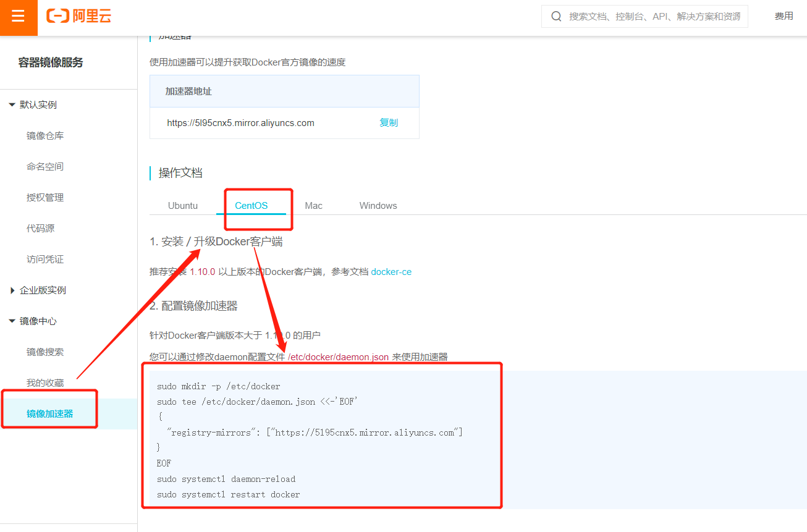Click the sudo tee daemon.json line

pyautogui.click(x=258, y=402)
